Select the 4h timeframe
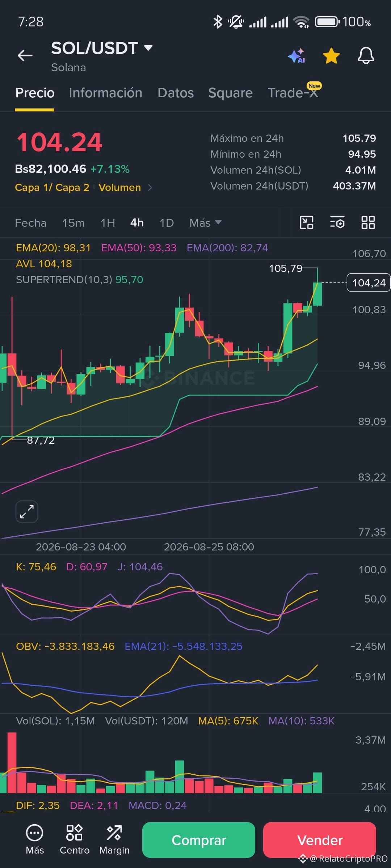The width and height of the screenshot is (391, 868). click(137, 223)
